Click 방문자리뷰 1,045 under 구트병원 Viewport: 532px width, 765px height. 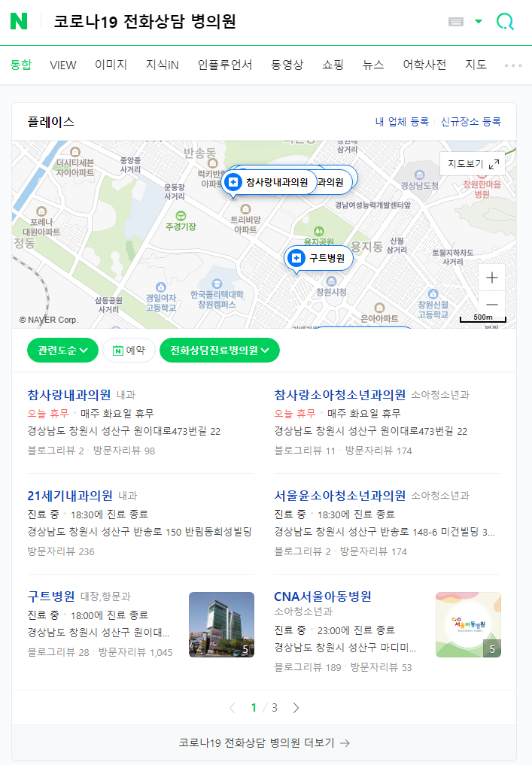[135, 652]
